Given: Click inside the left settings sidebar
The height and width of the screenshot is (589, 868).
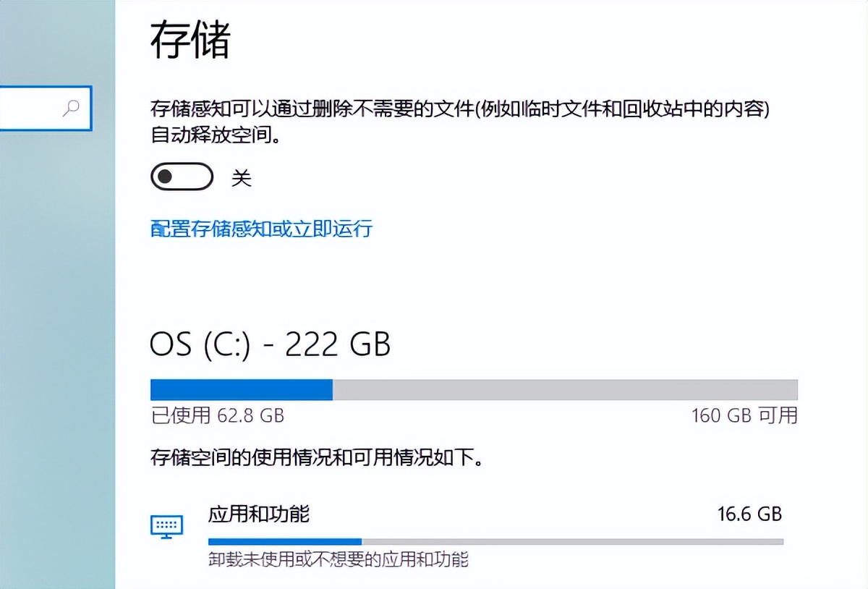Looking at the screenshot, I should [54, 326].
